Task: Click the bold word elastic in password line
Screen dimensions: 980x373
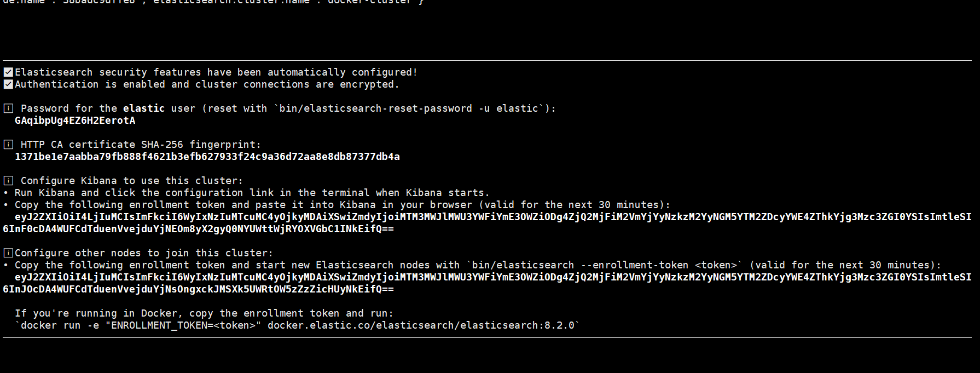Action: pyautogui.click(x=144, y=108)
